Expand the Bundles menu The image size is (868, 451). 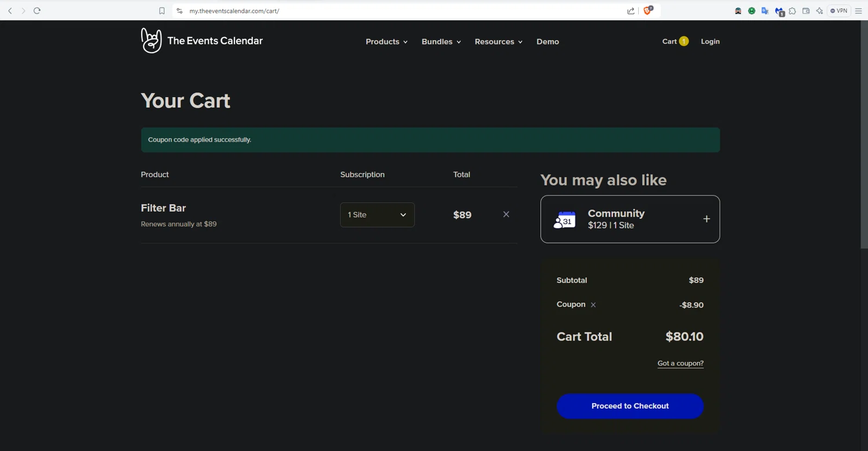pos(442,42)
